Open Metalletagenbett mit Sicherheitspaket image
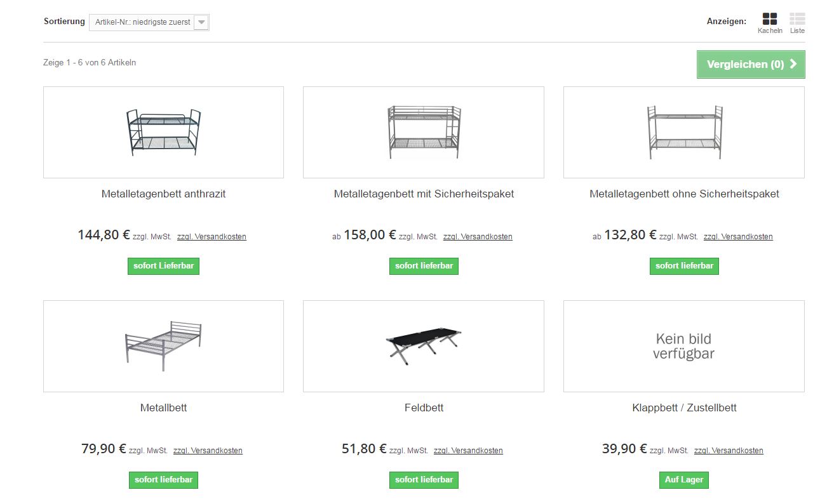This screenshot has height=504, width=827. [424, 132]
